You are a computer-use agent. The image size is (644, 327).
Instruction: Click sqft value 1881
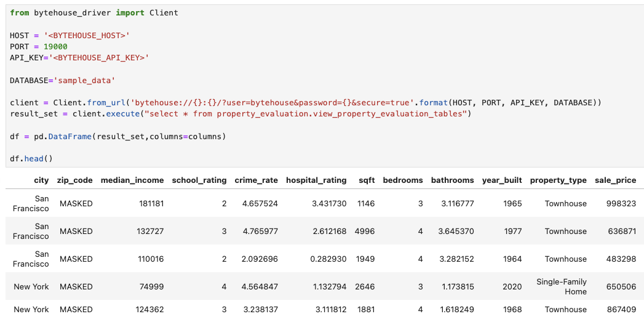(366, 309)
